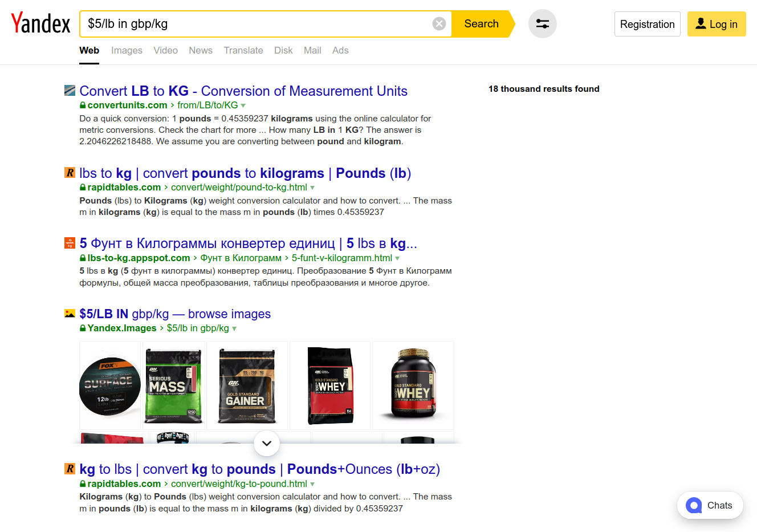
Task: Open the search settings filter icon
Action: coord(543,24)
